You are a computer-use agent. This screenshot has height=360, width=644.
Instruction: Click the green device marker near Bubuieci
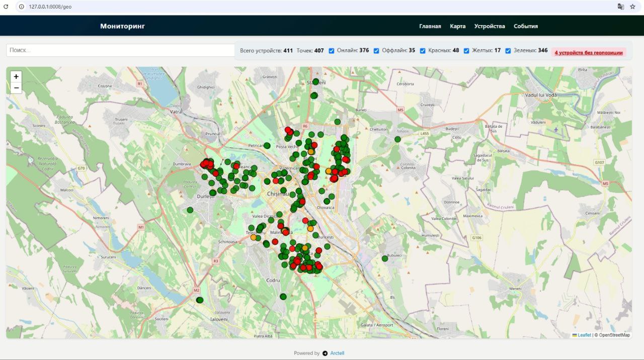pyautogui.click(x=385, y=258)
